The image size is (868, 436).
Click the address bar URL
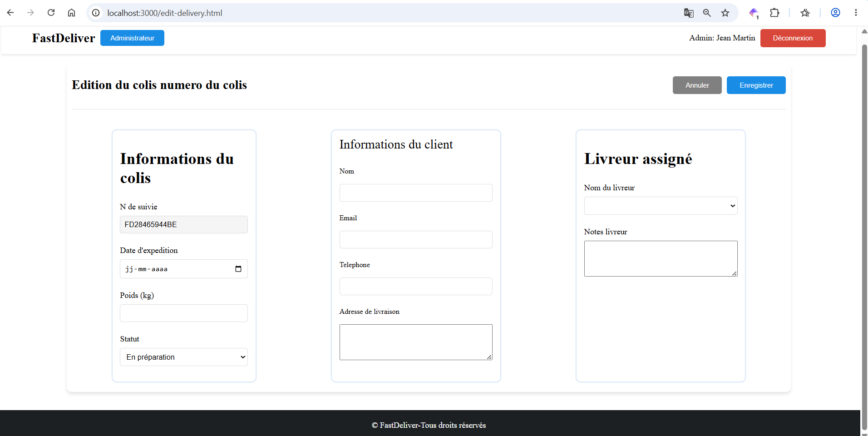point(165,13)
